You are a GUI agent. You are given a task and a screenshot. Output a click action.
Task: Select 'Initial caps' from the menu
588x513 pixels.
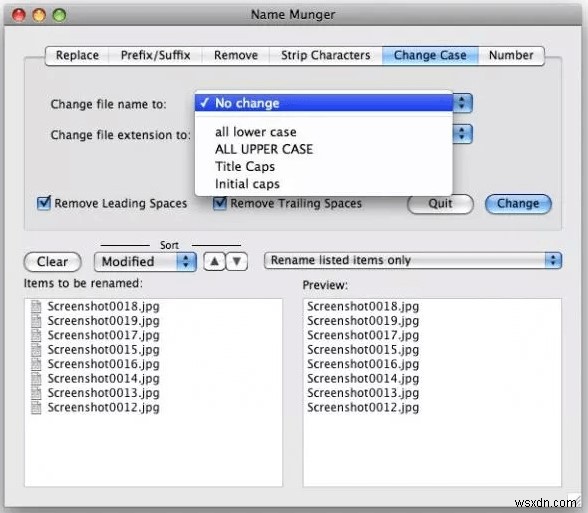[324, 184]
